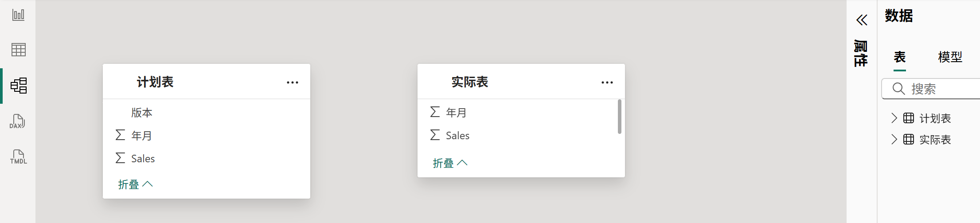Switch to the Table view icon

pyautogui.click(x=18, y=50)
